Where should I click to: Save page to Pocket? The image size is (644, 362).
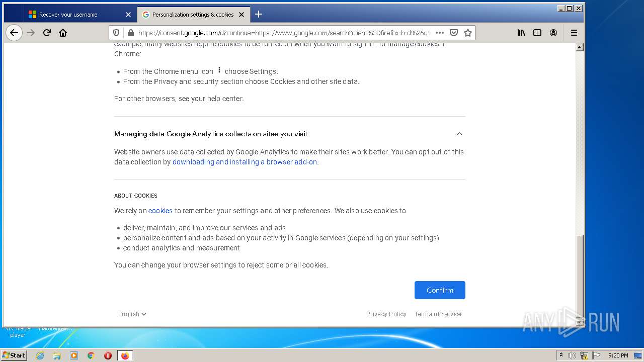click(x=454, y=33)
